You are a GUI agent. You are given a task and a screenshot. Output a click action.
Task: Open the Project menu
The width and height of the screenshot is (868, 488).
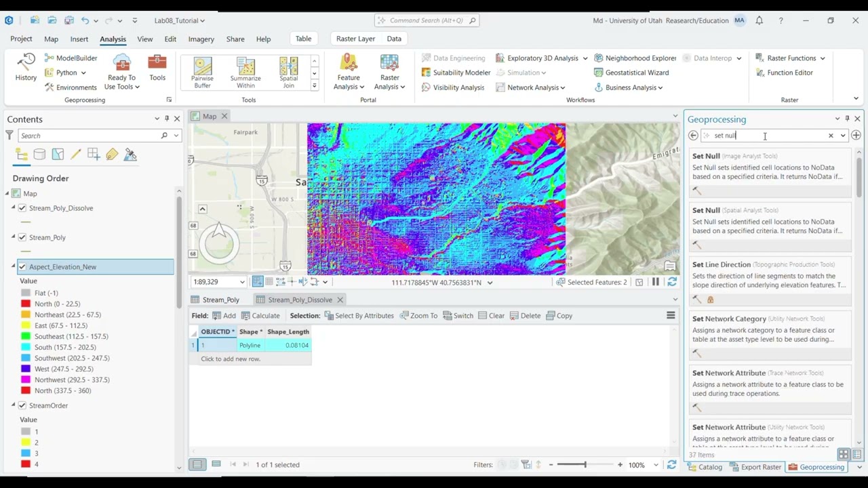coord(21,39)
